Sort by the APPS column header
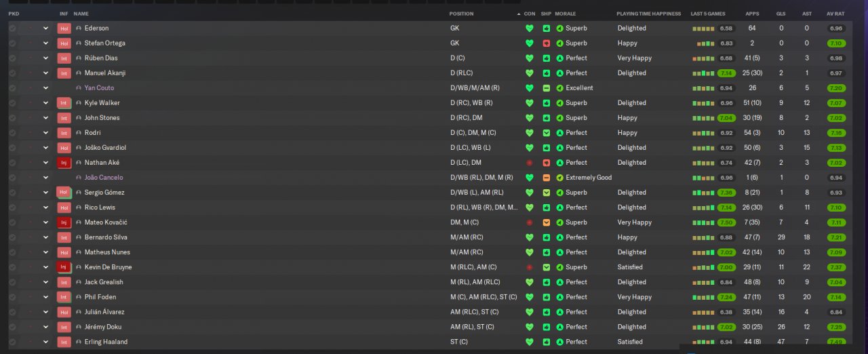The image size is (868, 354). point(752,14)
